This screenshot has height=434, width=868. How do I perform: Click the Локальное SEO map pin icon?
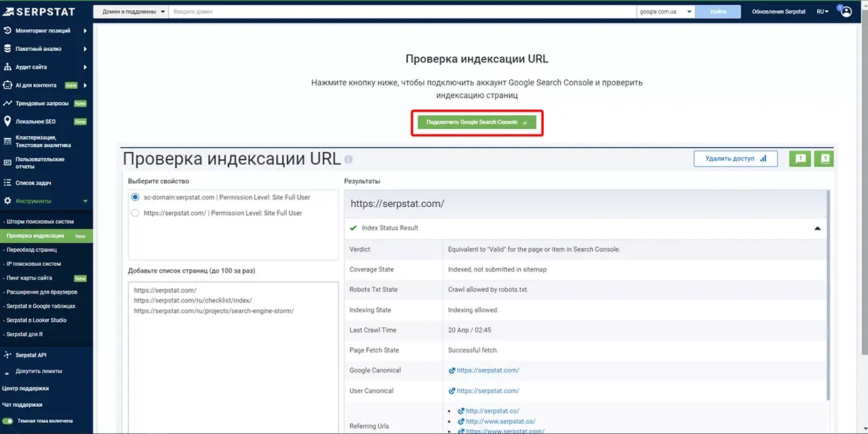pyautogui.click(x=7, y=121)
